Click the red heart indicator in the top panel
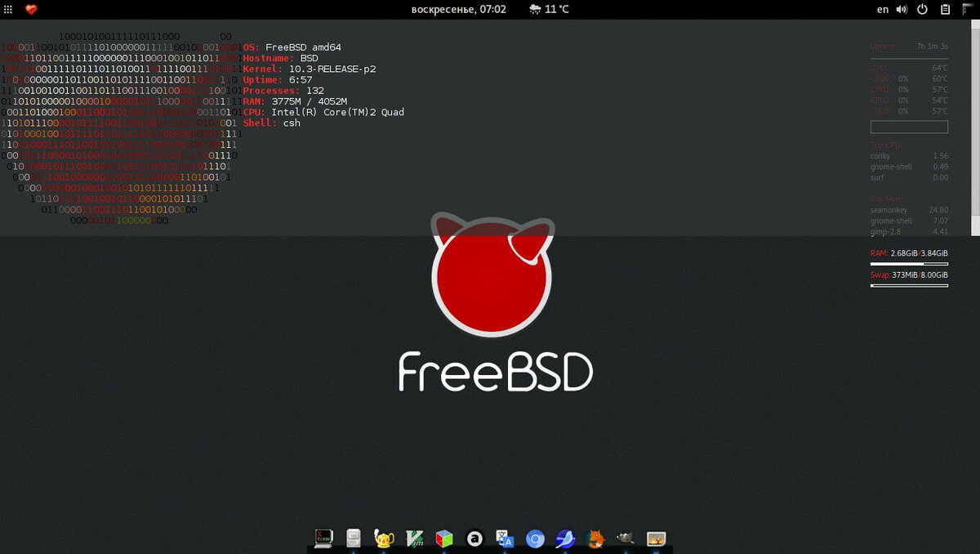 point(30,9)
